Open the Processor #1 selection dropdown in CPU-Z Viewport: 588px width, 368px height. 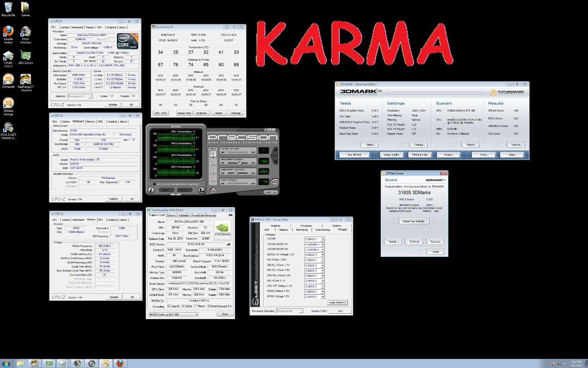point(80,96)
